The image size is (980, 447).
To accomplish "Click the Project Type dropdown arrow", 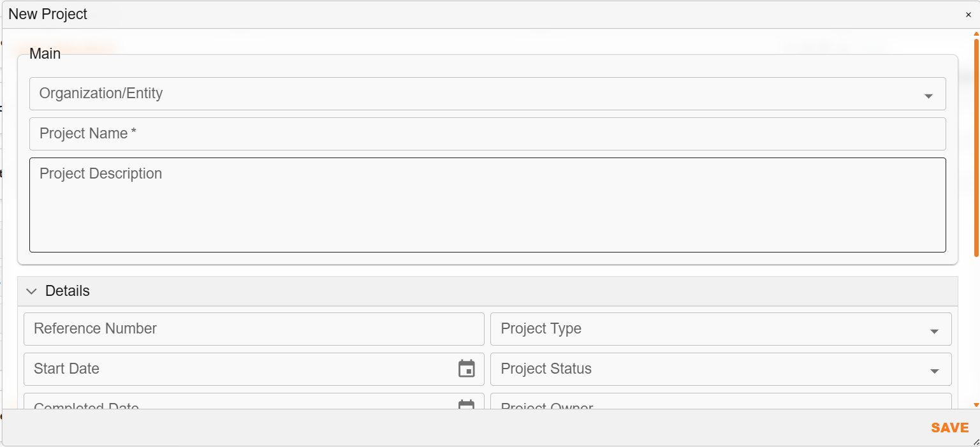I will point(935,330).
